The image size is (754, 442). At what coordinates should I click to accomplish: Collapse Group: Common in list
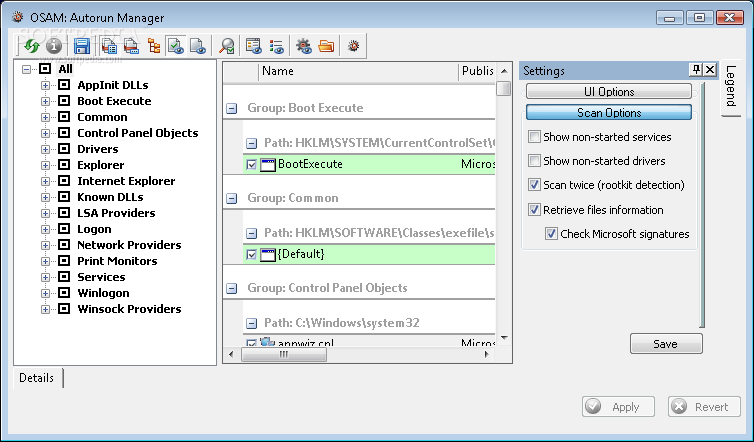tap(232, 198)
